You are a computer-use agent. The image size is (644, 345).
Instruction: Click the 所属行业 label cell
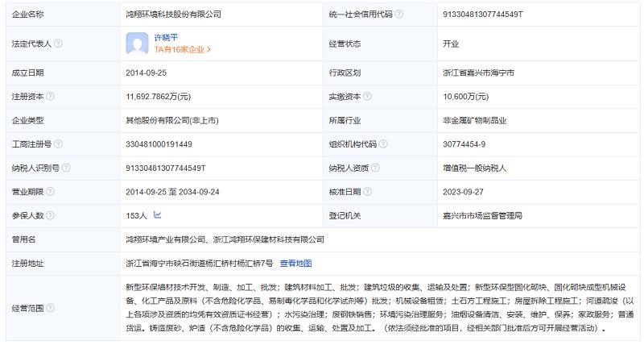(x=380, y=120)
